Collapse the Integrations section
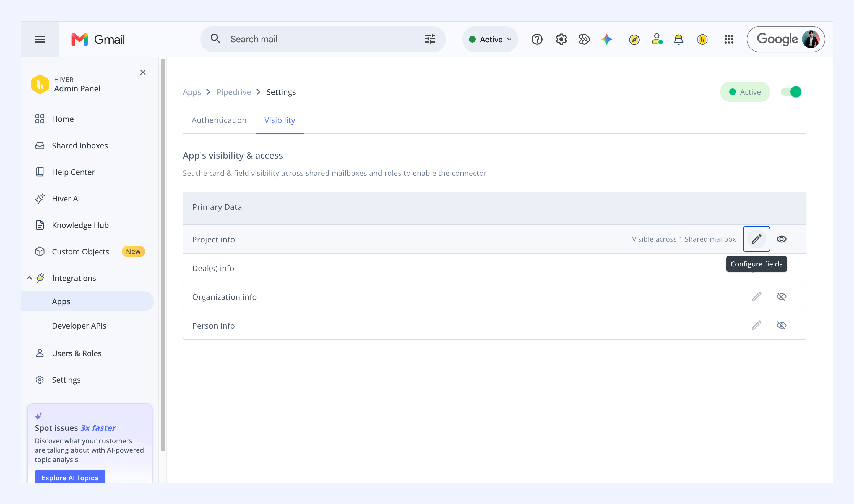 click(29, 278)
